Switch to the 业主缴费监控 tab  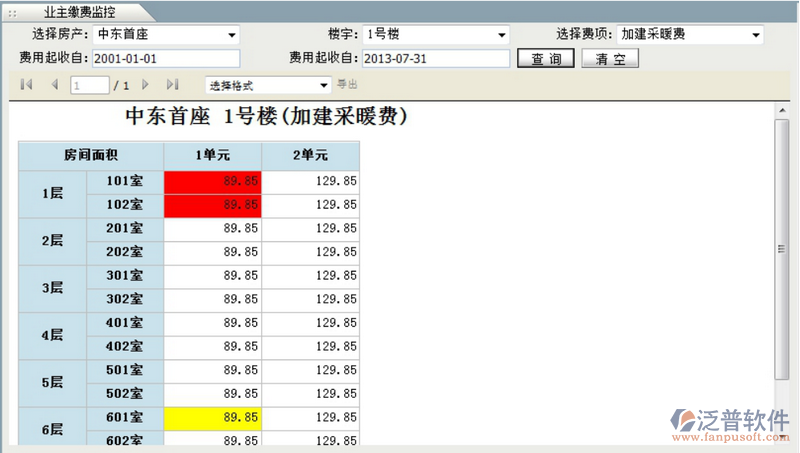pos(80,11)
